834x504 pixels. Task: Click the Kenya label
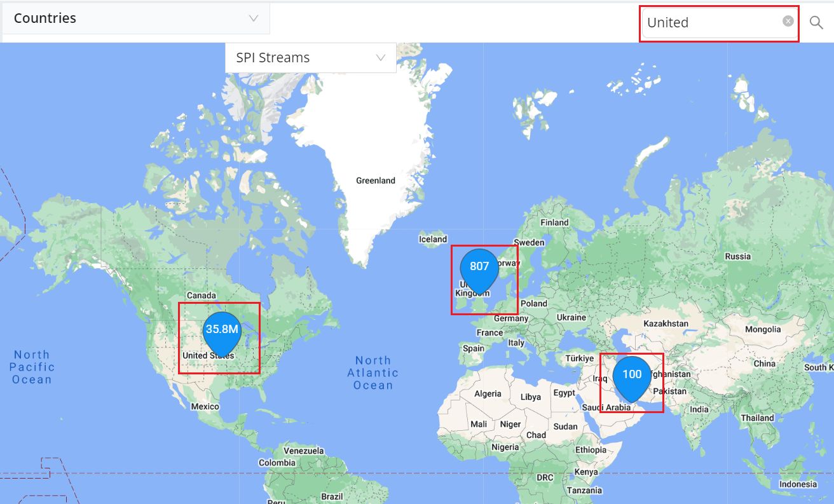point(586,472)
